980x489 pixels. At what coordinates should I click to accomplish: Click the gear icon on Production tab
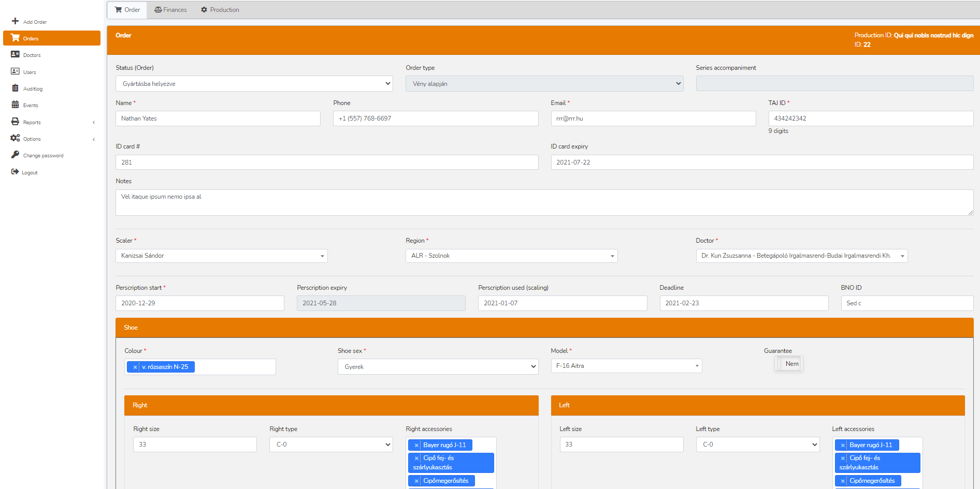(204, 10)
